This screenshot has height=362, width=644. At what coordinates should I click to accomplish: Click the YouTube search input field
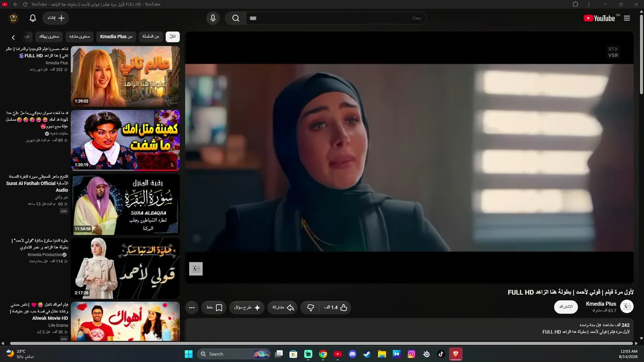336,18
